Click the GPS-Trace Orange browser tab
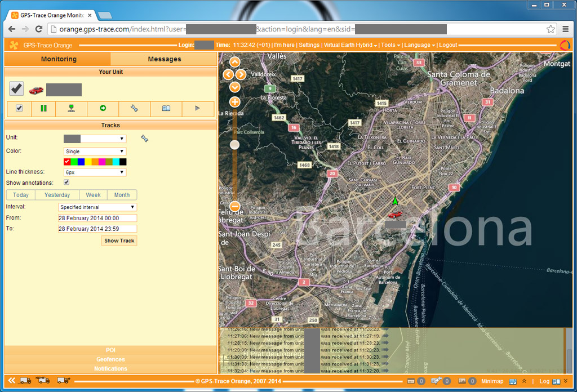The height and width of the screenshot is (392, 577). pos(52,15)
